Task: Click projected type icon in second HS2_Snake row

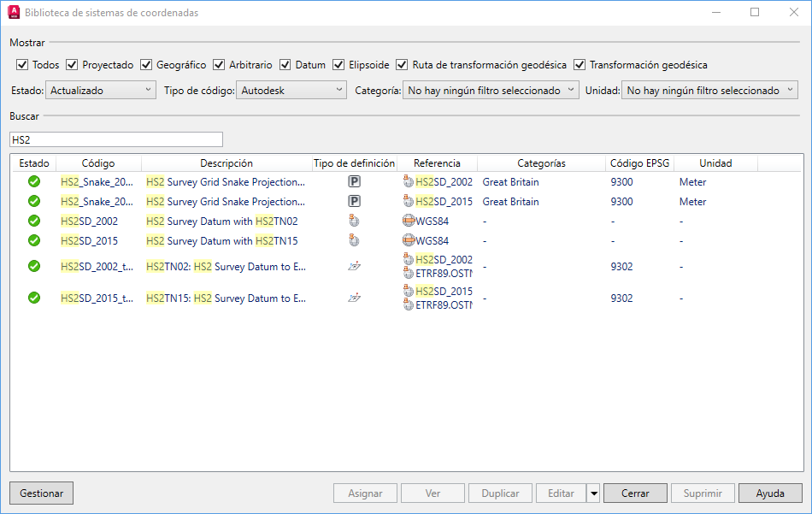Action: click(354, 202)
